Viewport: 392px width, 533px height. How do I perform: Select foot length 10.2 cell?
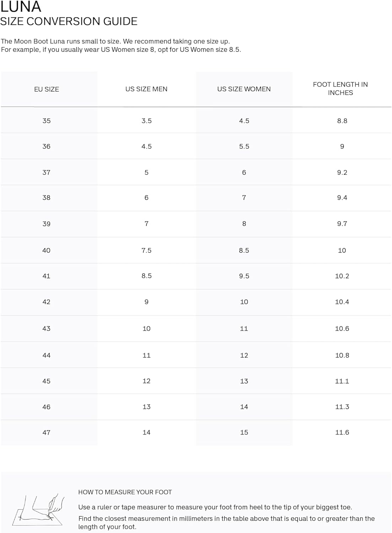point(342,276)
